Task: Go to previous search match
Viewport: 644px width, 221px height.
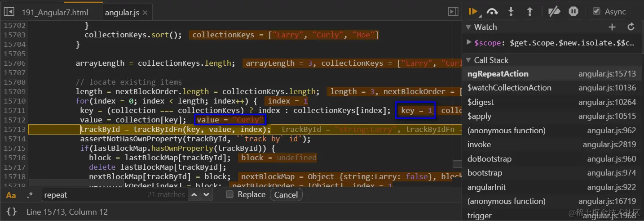Action: tap(194, 195)
